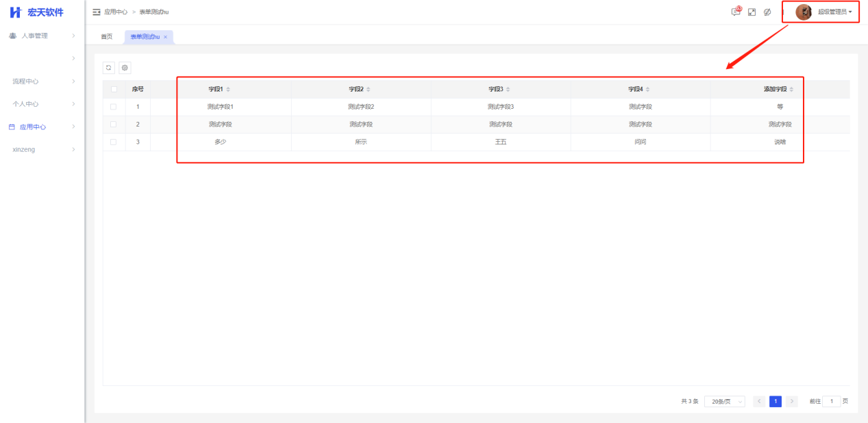868x423 pixels.
Task: Sort by 字段2 column arrows
Action: pos(369,90)
